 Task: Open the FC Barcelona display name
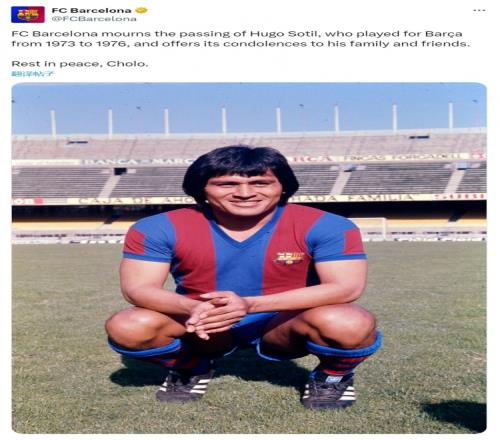[91, 10]
